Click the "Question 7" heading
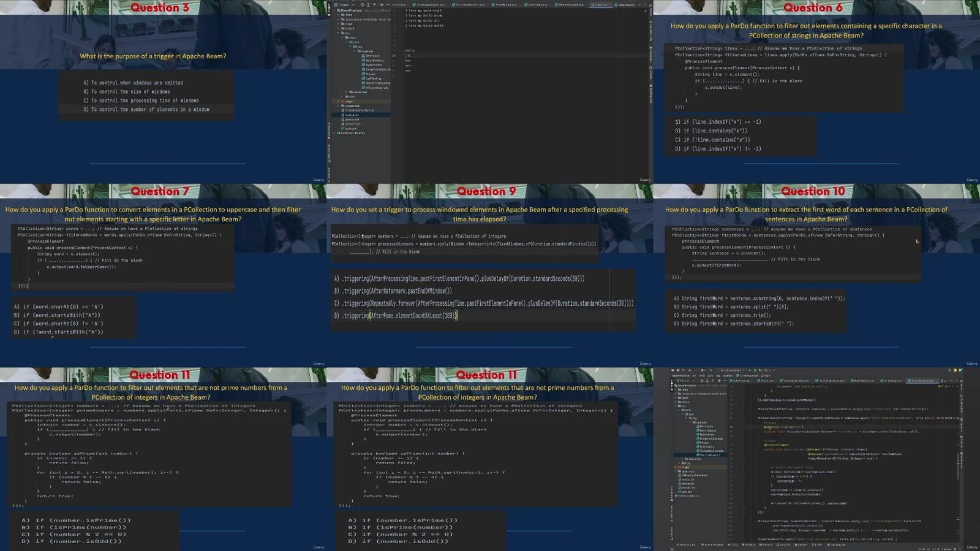The height and width of the screenshot is (551, 980). 160,191
